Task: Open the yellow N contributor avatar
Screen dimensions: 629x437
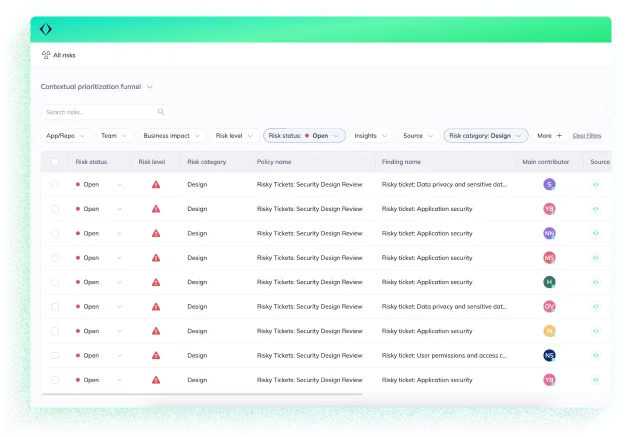Action: click(549, 331)
